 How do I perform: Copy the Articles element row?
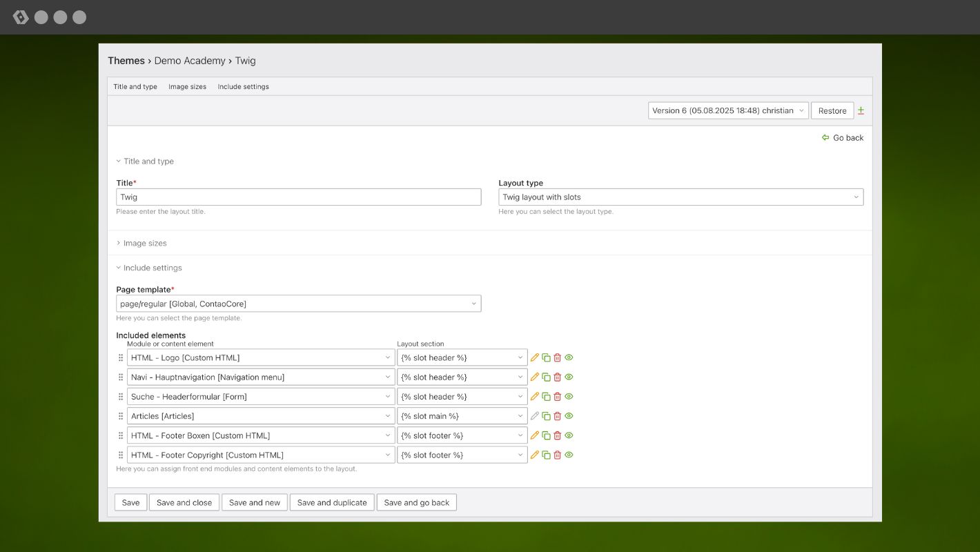546,416
